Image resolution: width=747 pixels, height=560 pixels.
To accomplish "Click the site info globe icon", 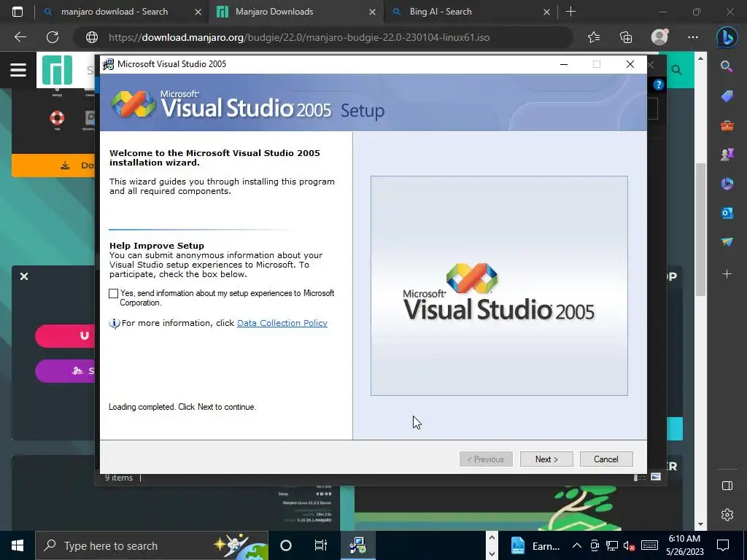I will click(x=91, y=37).
